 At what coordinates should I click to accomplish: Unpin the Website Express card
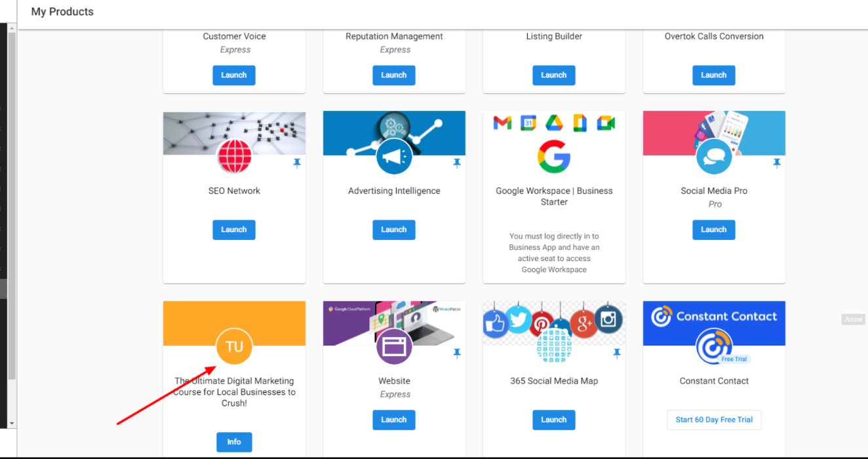[457, 354]
